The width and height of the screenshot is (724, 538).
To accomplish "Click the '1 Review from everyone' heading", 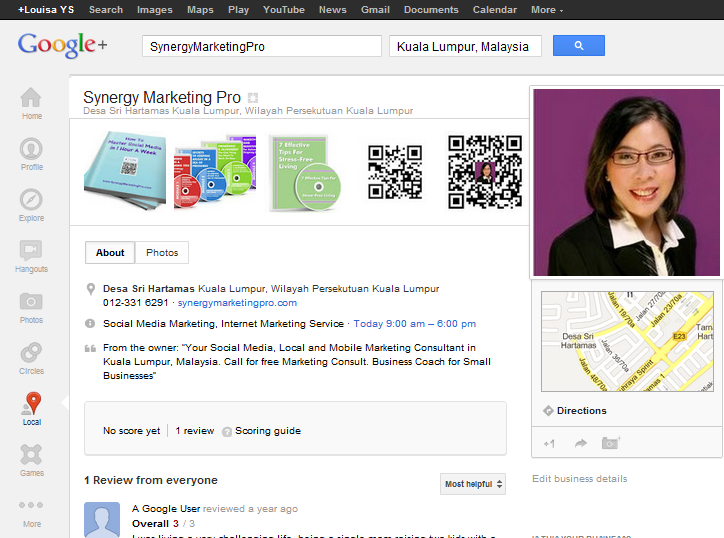I will coord(151,480).
